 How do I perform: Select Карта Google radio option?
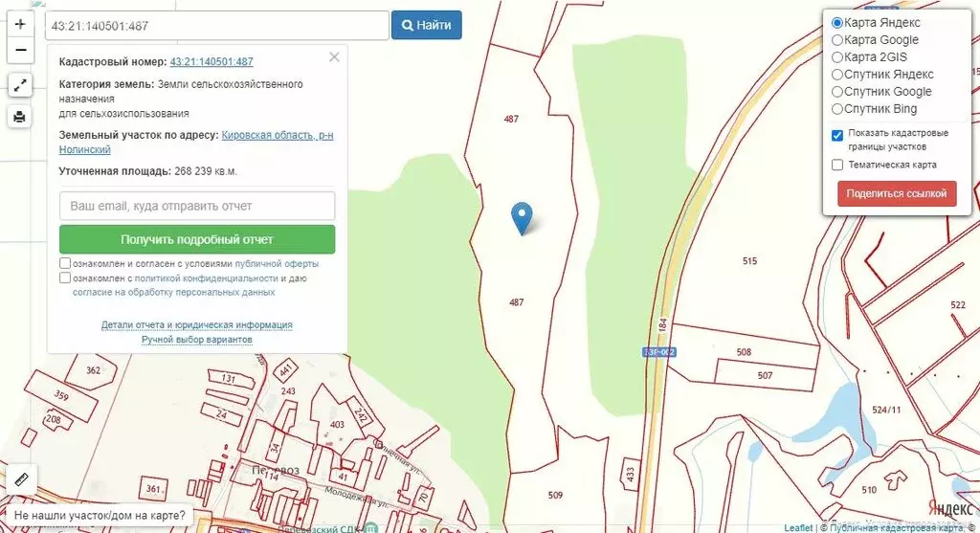837,40
